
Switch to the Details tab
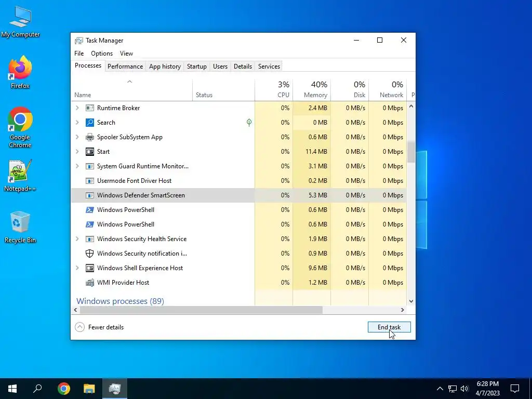coord(243,66)
